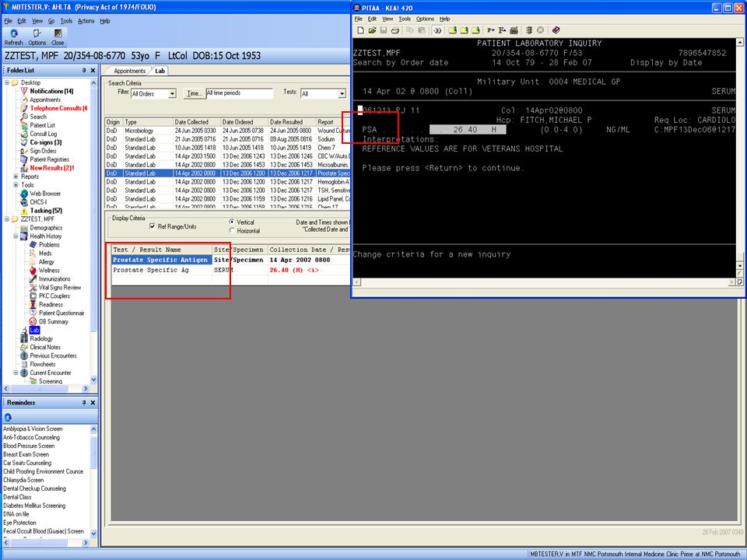Open Vital Signs Review item

coord(60,288)
